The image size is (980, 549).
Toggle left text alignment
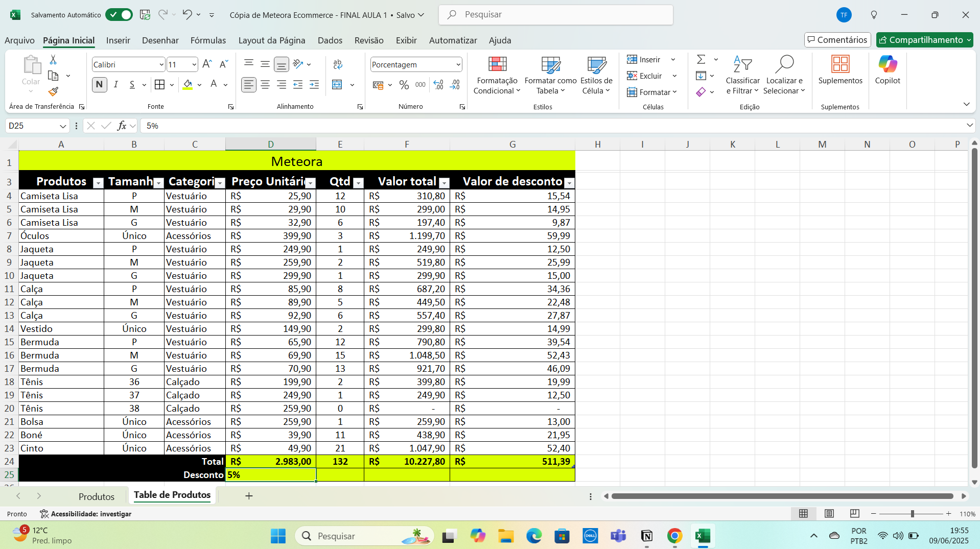tap(249, 85)
